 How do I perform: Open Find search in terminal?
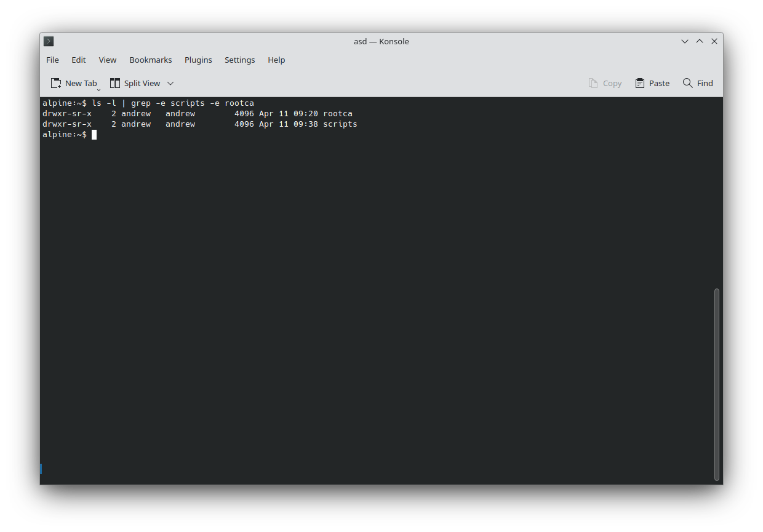(x=698, y=83)
